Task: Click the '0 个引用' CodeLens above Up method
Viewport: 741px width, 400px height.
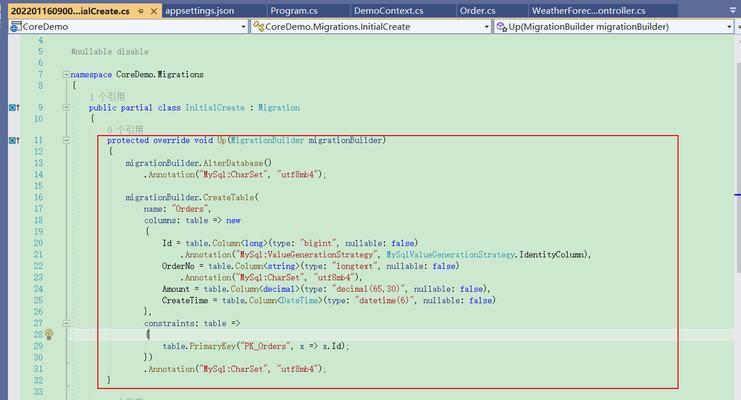Action: 125,130
